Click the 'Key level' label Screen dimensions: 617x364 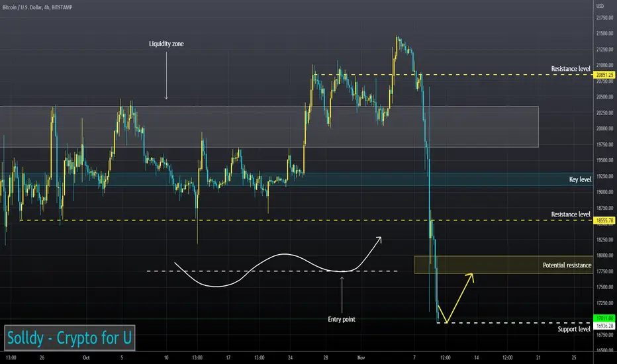point(580,179)
